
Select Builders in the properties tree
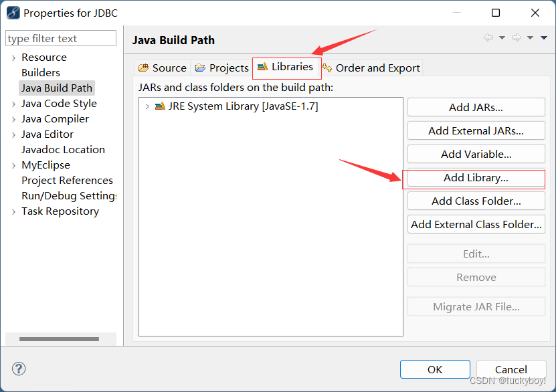pos(41,73)
